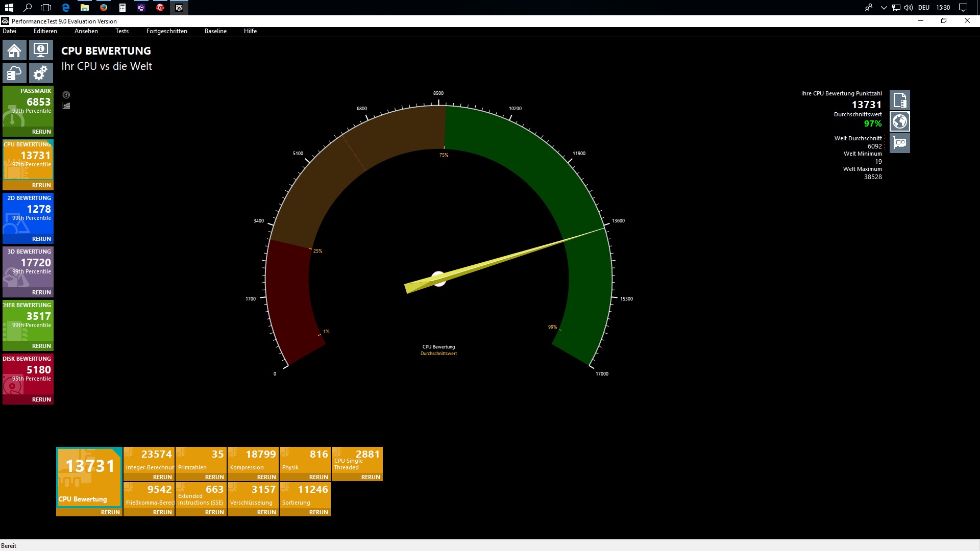The height and width of the screenshot is (551, 980).
Task: Select the Sortierung 11246 tile
Action: point(305,495)
